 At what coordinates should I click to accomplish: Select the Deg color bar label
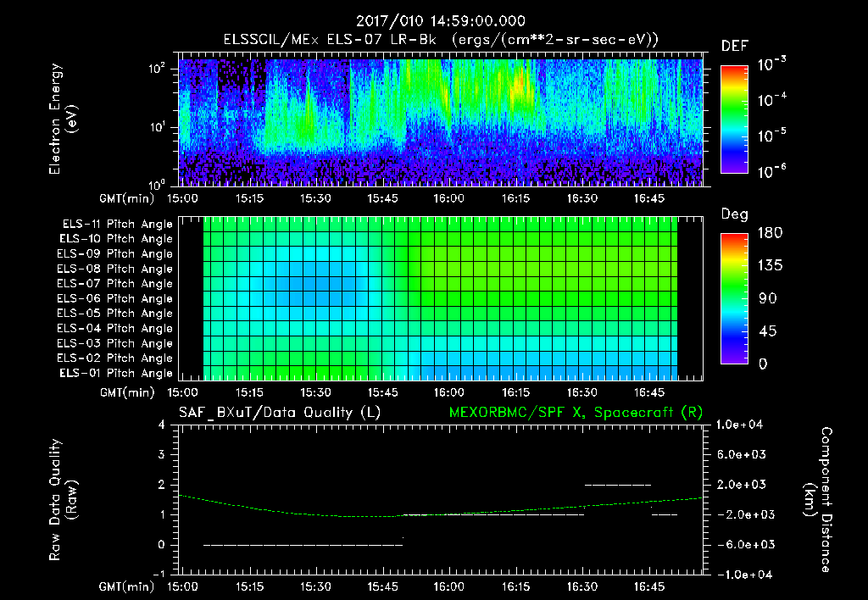pyautogui.click(x=735, y=214)
